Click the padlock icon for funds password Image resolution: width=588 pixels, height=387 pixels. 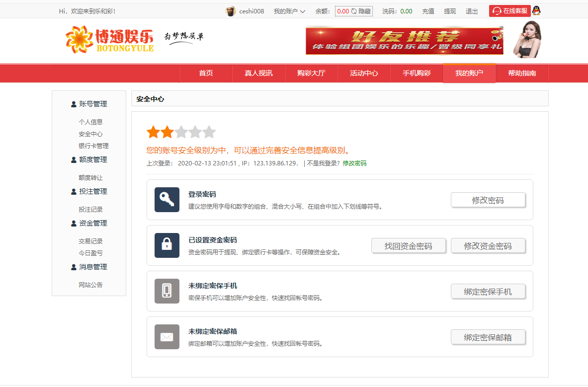pyautogui.click(x=167, y=245)
